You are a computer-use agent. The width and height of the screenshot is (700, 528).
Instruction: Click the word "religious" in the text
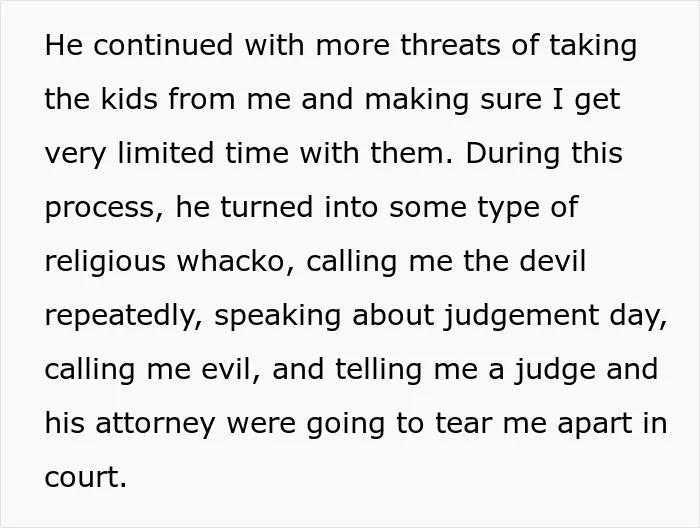coord(105,262)
